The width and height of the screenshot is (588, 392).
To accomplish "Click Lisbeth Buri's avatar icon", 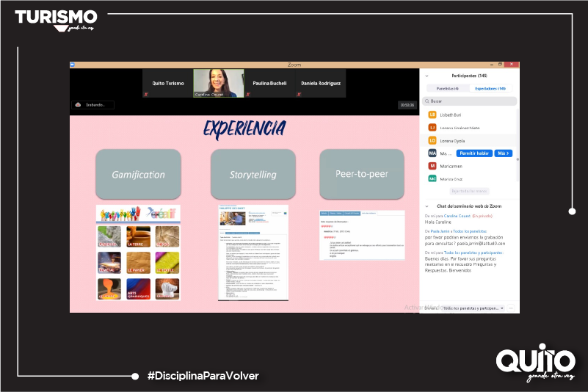I will tap(432, 115).
